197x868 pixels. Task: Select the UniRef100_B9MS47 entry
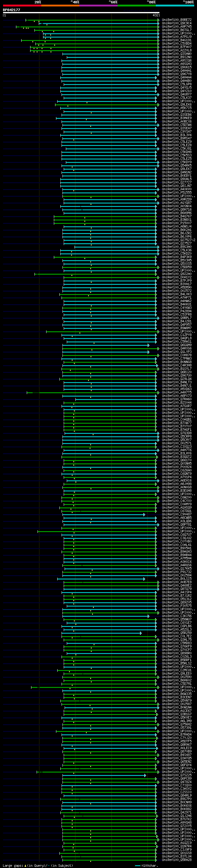pos(176,139)
